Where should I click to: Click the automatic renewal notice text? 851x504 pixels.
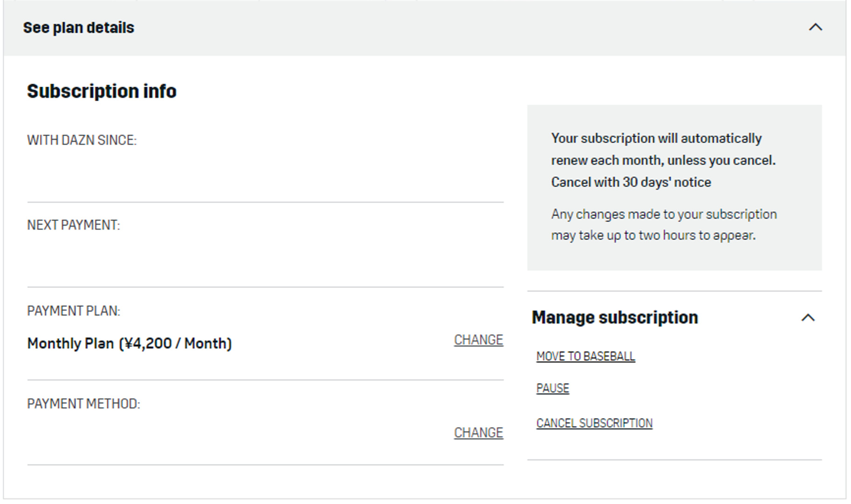point(663,149)
